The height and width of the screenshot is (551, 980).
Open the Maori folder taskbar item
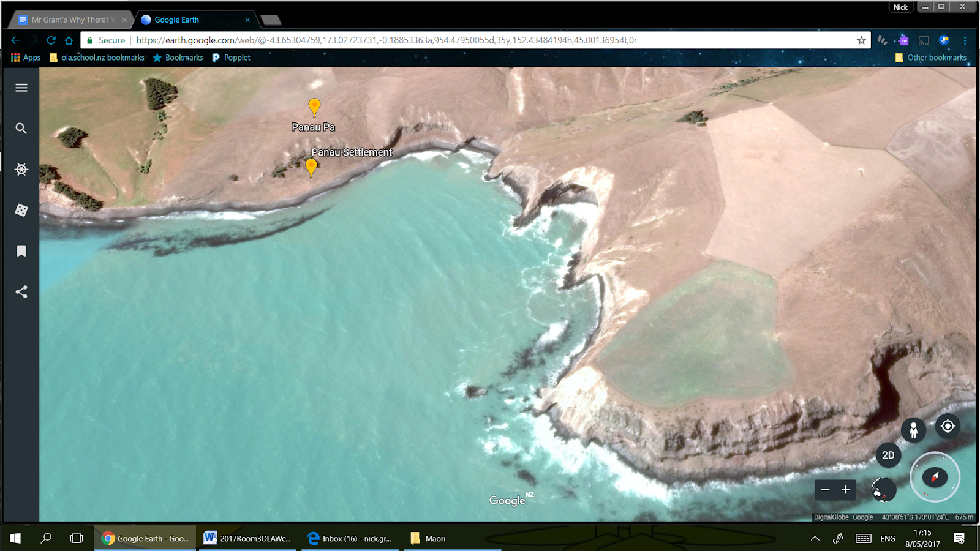pyautogui.click(x=453, y=538)
